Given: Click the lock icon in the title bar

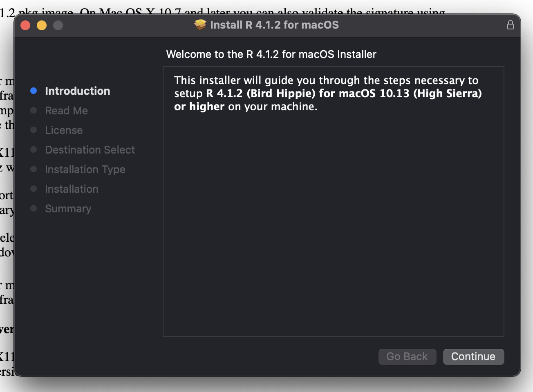Looking at the screenshot, I should (x=510, y=25).
